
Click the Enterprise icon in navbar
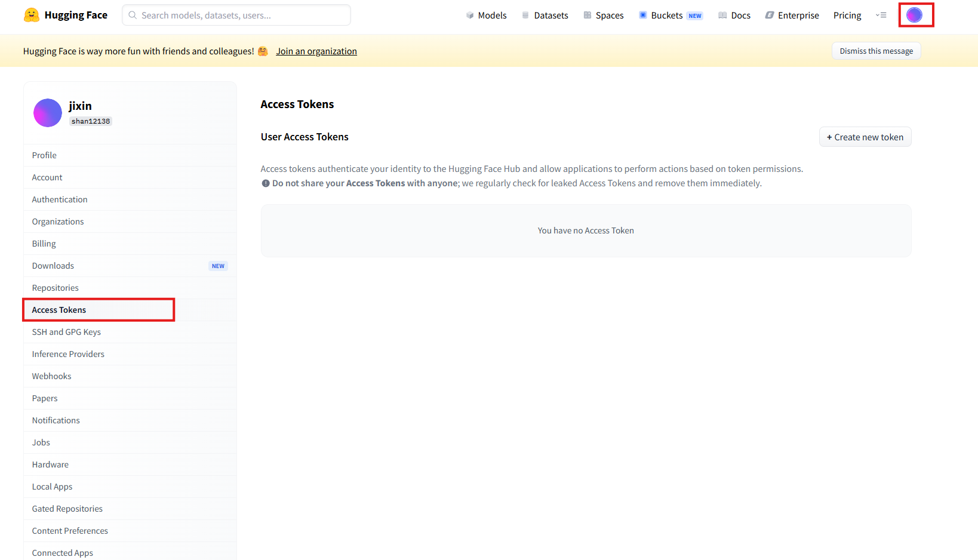770,16
